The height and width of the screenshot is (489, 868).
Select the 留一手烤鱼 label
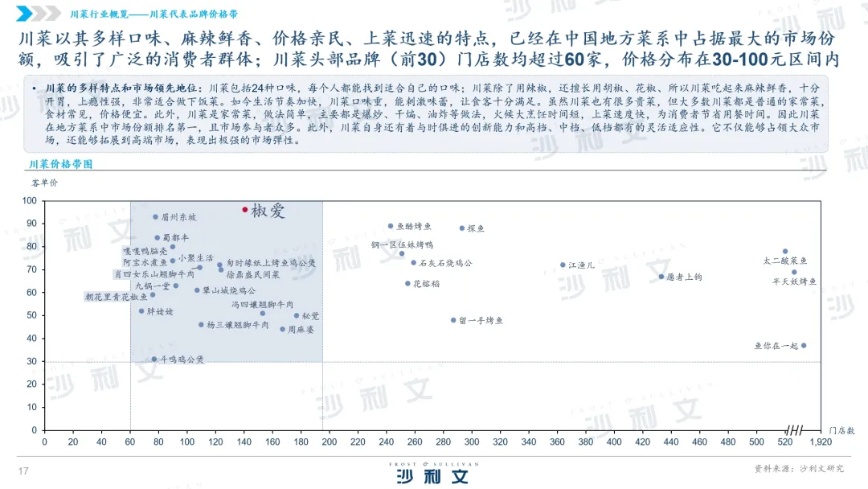(x=481, y=321)
